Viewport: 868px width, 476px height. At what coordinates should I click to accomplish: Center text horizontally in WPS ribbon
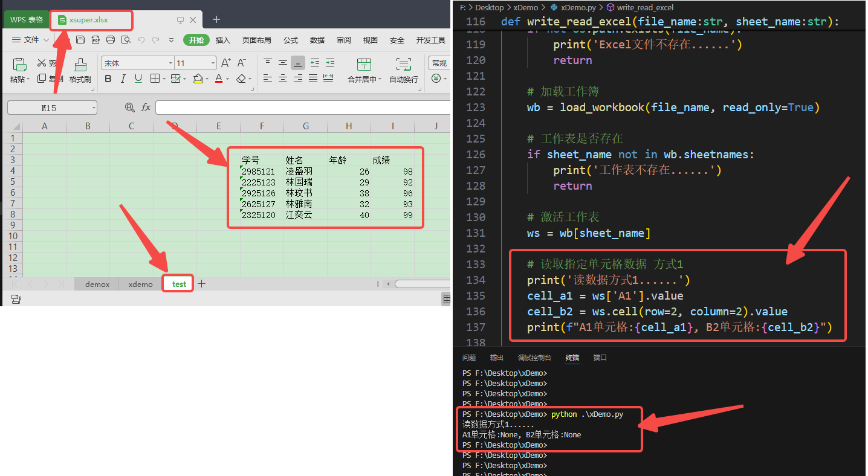click(x=282, y=79)
